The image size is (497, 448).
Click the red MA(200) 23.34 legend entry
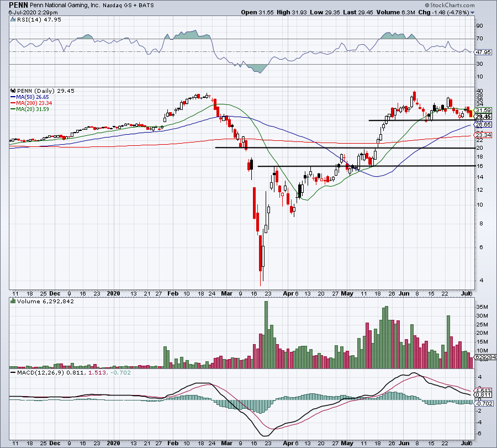tap(31, 103)
